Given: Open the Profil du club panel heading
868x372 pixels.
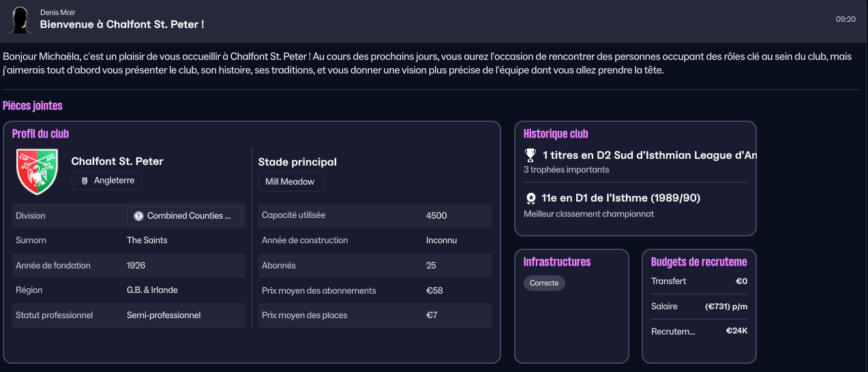Looking at the screenshot, I should (40, 134).
